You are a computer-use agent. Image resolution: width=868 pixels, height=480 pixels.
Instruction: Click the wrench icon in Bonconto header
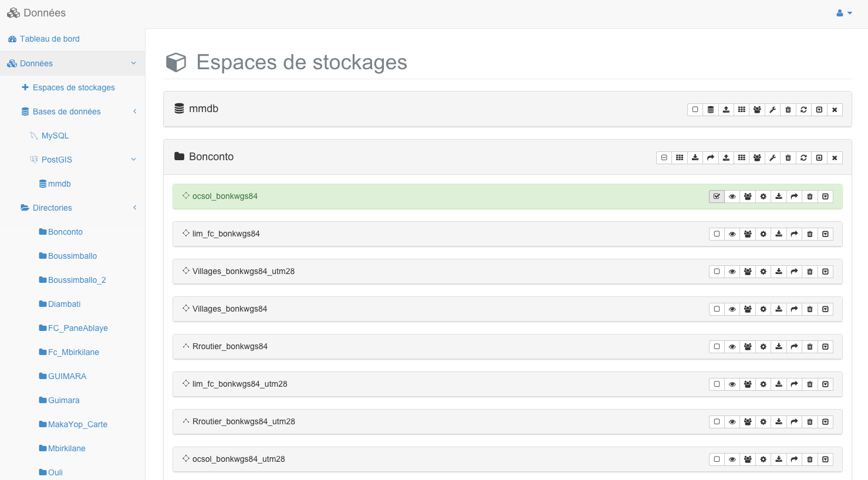click(x=773, y=158)
